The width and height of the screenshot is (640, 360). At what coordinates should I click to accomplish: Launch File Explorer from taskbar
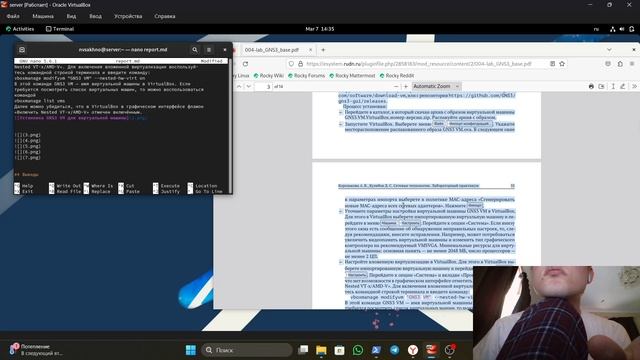pos(321,350)
